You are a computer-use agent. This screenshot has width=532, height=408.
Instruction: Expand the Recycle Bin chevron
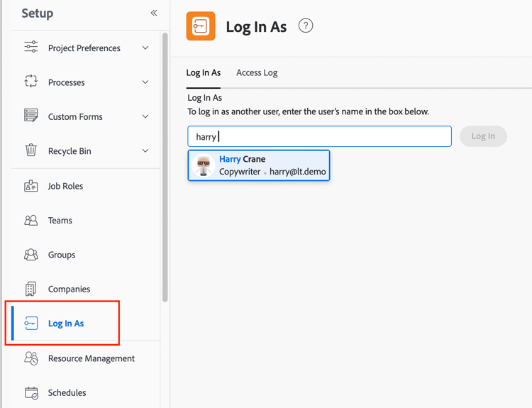tap(145, 150)
